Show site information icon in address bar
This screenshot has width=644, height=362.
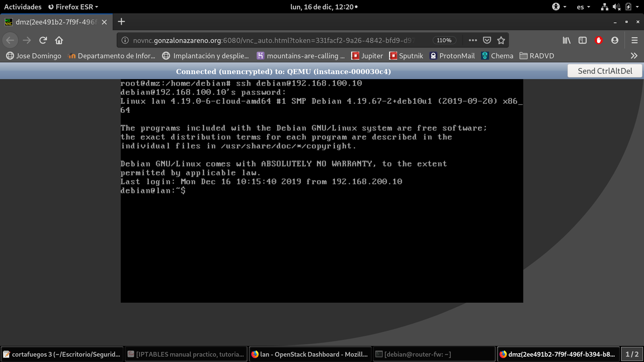(125, 40)
